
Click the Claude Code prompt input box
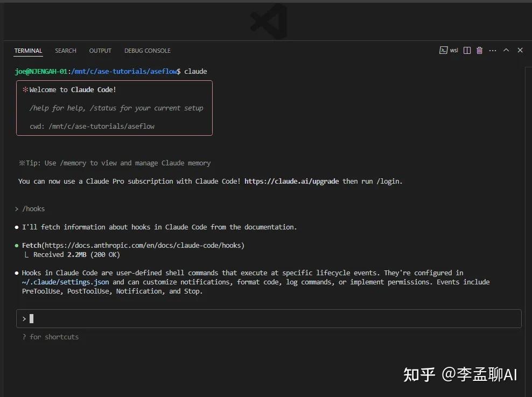pos(269,318)
